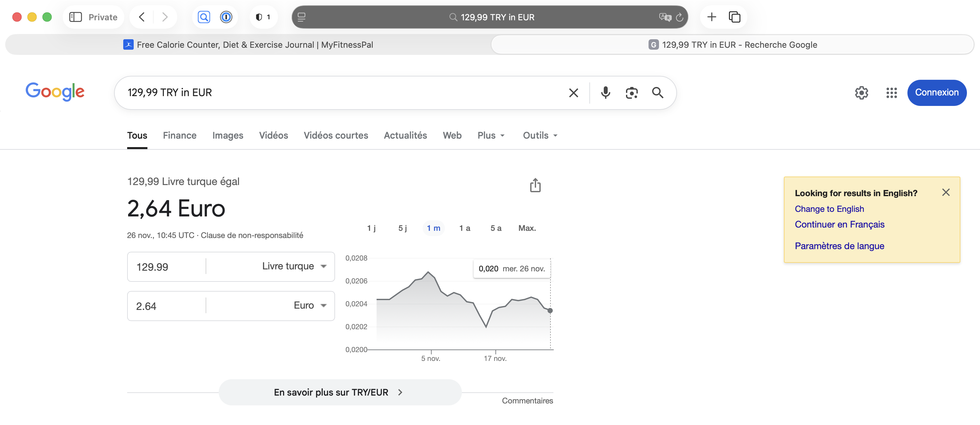This screenshot has width=980, height=425.
Task: Share the currency conversion result
Action: (535, 185)
